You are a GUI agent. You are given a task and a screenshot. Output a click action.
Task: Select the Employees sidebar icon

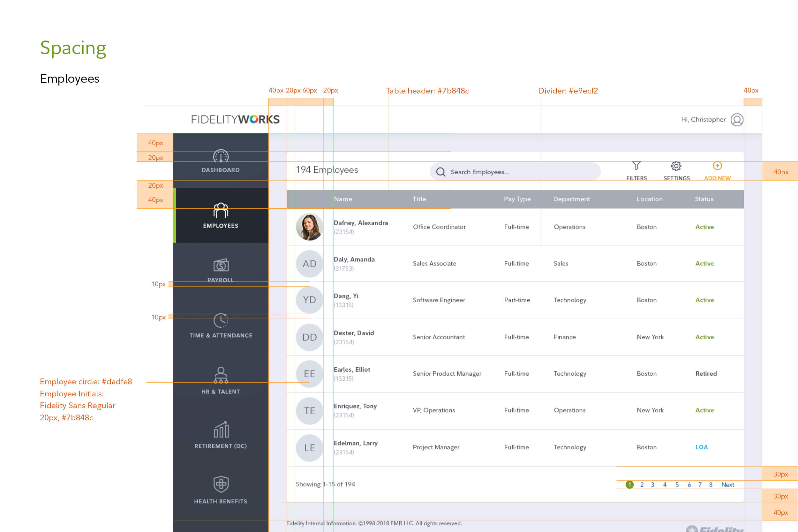tap(221, 211)
